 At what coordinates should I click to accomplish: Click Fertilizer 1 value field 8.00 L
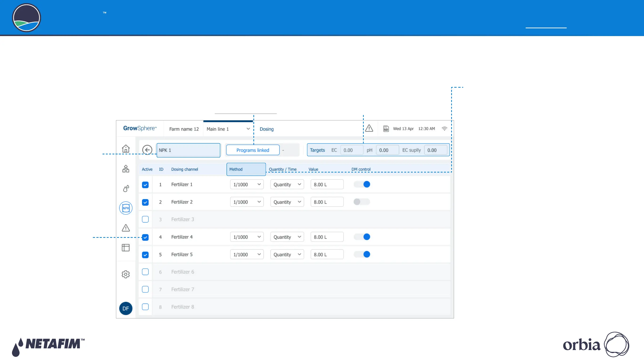[x=327, y=184]
